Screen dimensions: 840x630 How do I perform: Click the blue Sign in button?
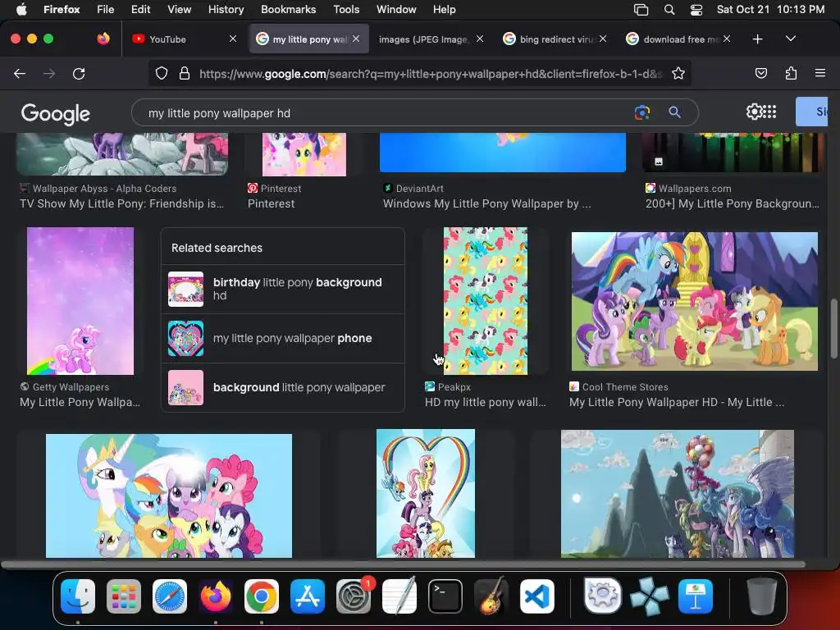811,112
